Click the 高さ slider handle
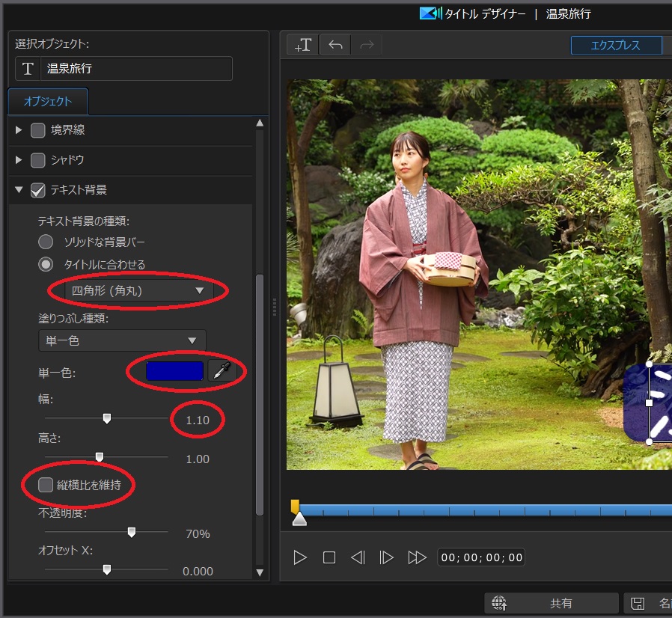Screen dimensions: 672x618 pyautogui.click(x=100, y=457)
